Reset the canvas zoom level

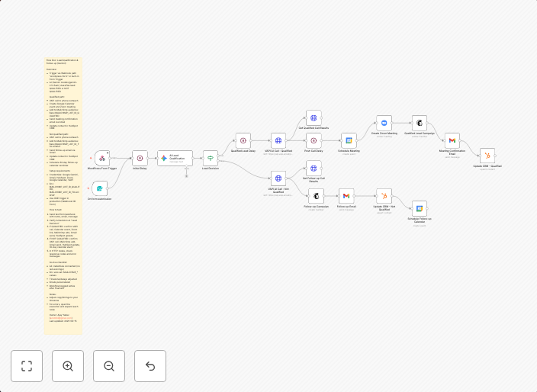[x=150, y=366]
